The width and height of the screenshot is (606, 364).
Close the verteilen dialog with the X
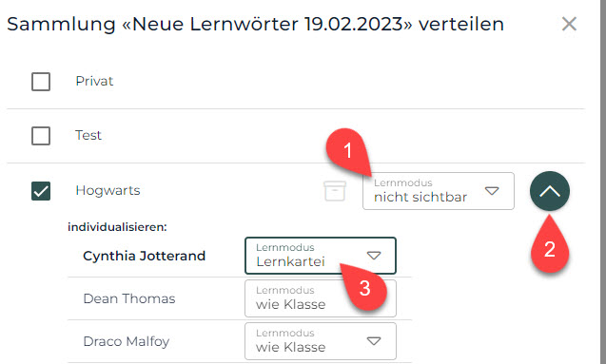pyautogui.click(x=569, y=24)
